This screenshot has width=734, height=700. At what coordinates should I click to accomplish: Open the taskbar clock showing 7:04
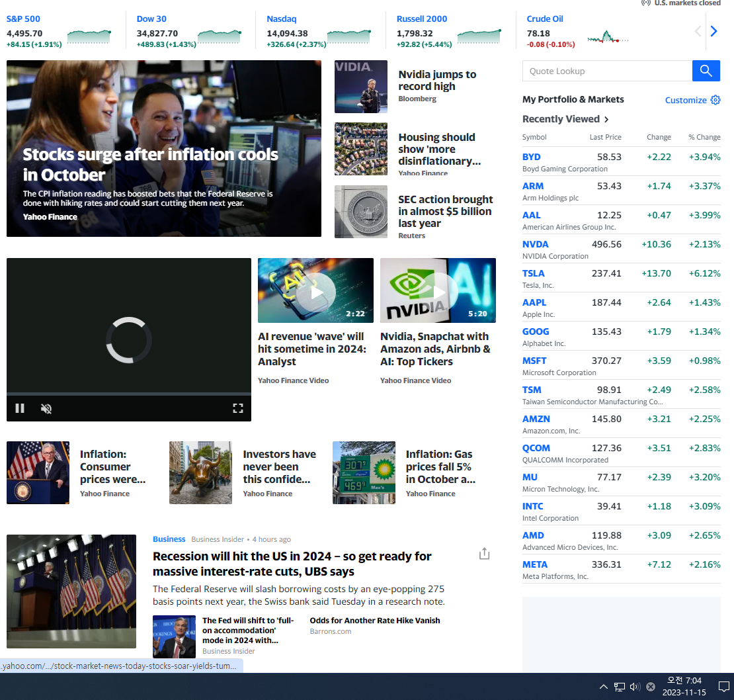click(684, 686)
